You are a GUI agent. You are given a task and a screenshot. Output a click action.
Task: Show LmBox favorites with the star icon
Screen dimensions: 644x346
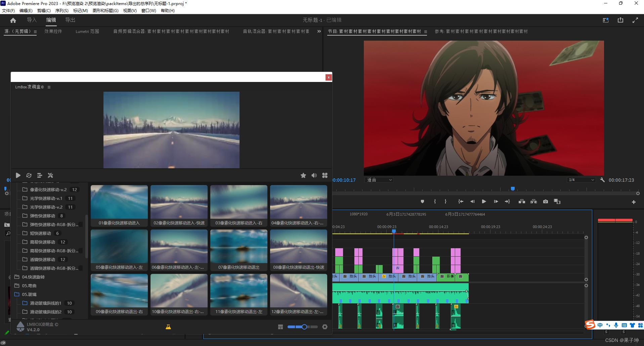click(x=303, y=175)
